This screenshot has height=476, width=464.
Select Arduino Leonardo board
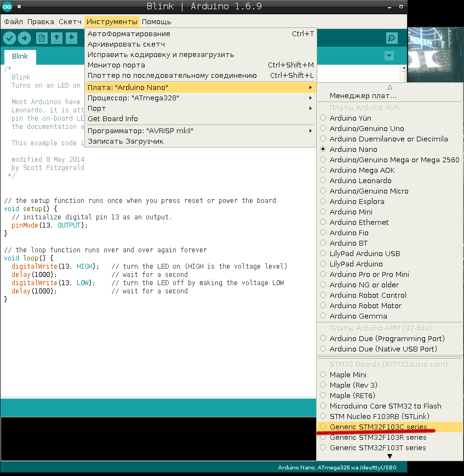(390, 180)
